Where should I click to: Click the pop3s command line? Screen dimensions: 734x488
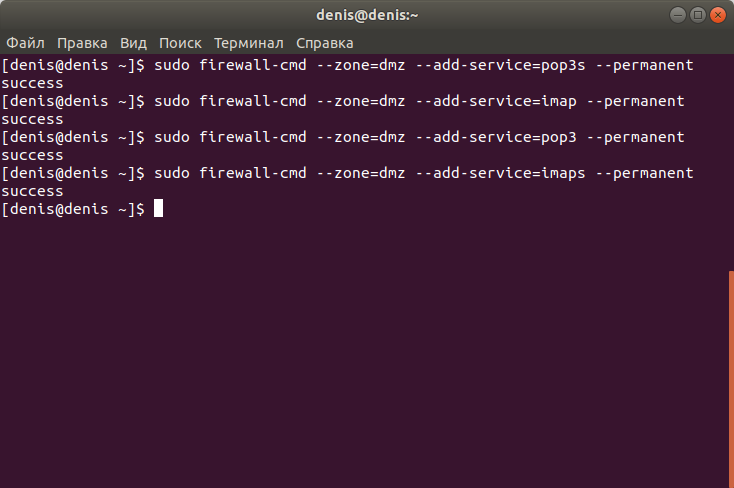coord(347,65)
